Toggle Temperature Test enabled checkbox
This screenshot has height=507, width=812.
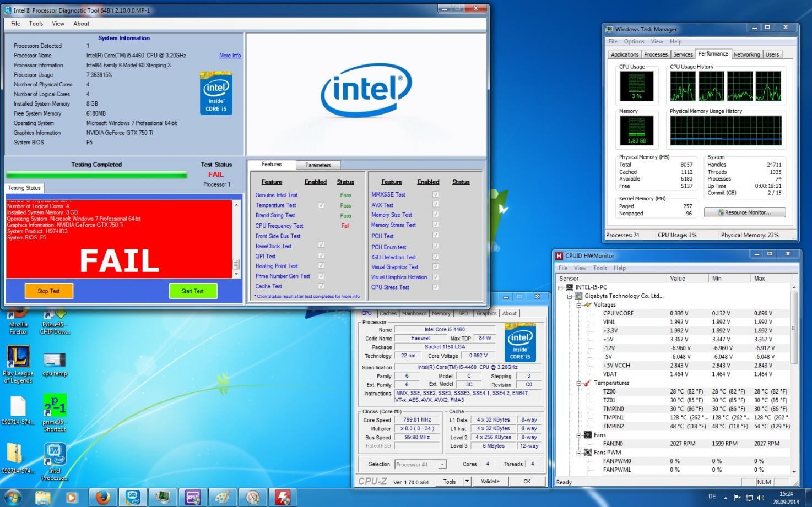[x=321, y=205]
